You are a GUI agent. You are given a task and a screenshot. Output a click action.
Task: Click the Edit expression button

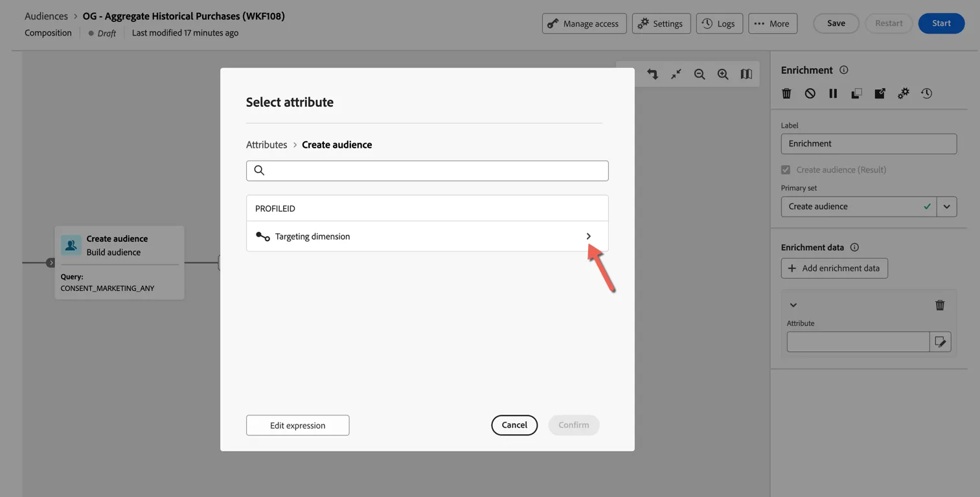click(x=297, y=425)
